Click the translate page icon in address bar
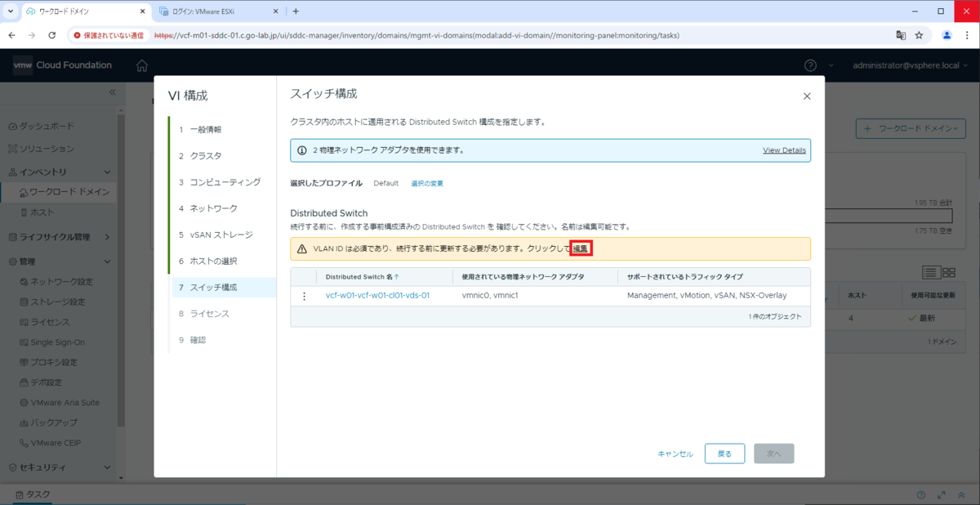This screenshot has height=505, width=980. (x=901, y=35)
